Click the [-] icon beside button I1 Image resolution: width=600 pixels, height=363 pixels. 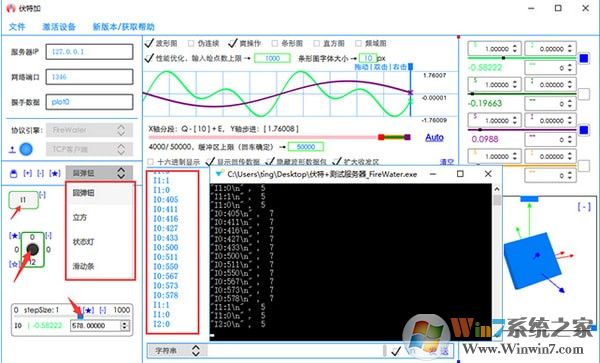tap(42, 195)
